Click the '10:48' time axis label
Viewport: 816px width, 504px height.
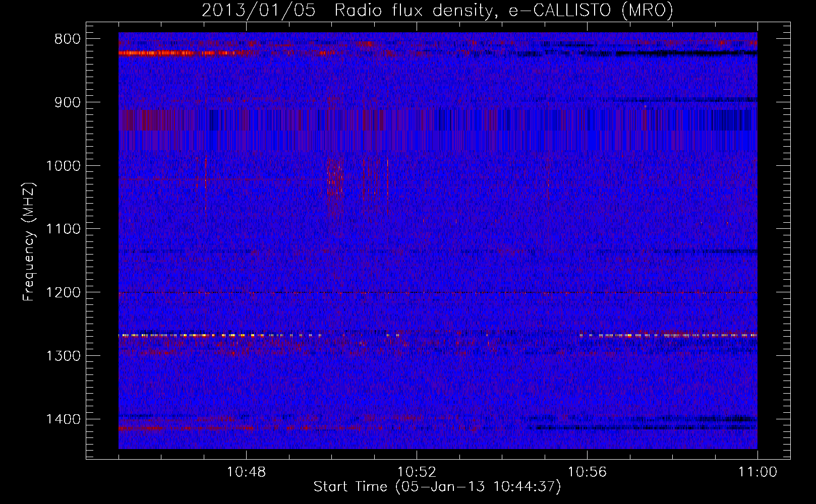point(246,472)
